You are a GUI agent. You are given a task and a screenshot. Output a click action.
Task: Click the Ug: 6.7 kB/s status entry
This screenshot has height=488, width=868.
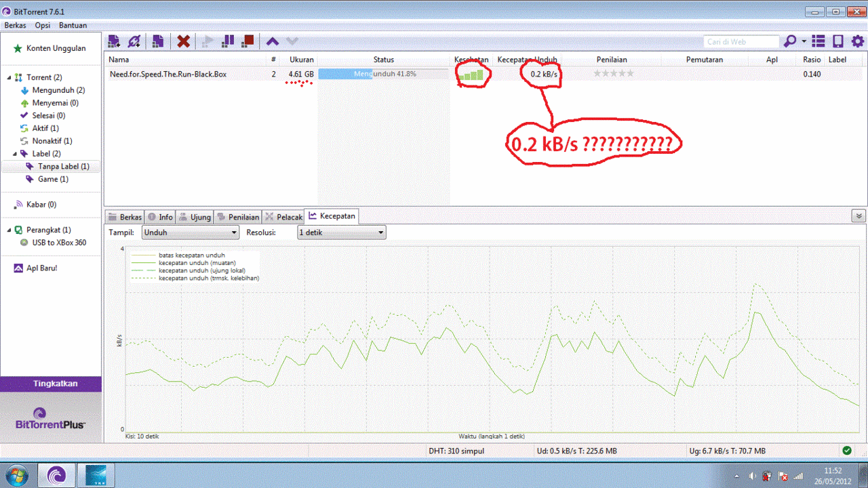point(727,451)
